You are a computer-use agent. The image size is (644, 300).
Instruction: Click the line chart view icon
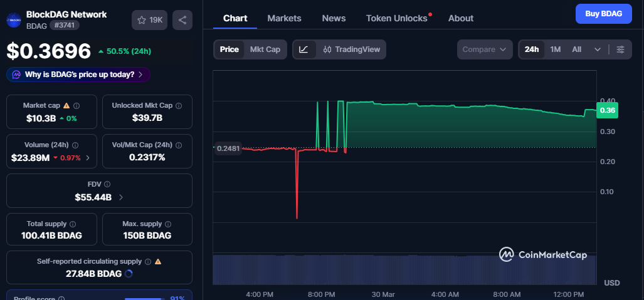click(x=304, y=49)
